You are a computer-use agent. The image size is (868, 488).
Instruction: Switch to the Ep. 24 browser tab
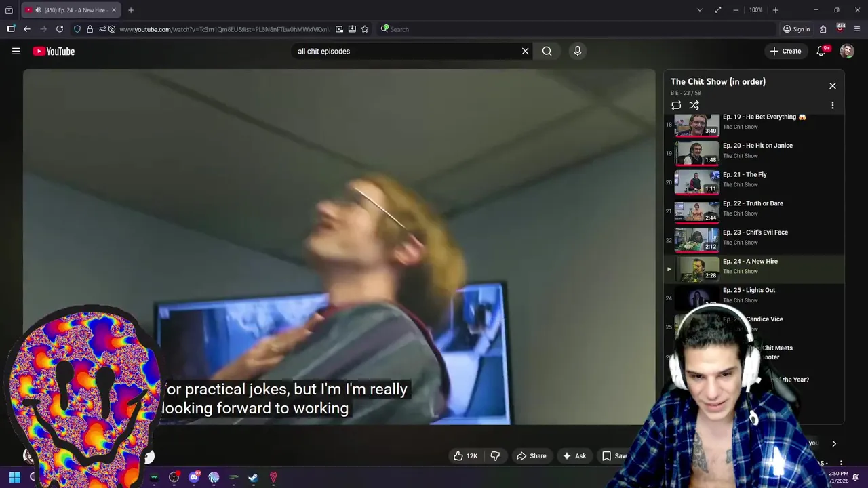point(71,10)
